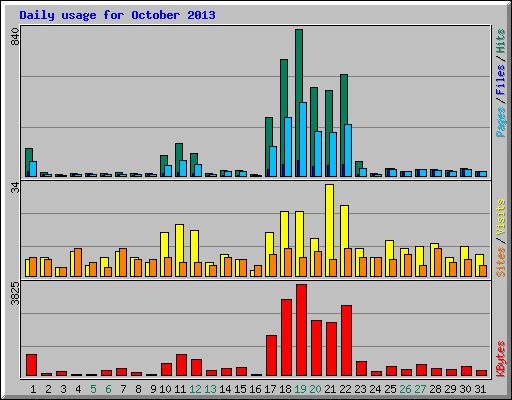The width and height of the screenshot is (512, 400).
Task: Click the '34' visits axis label
Action: click(x=15, y=188)
